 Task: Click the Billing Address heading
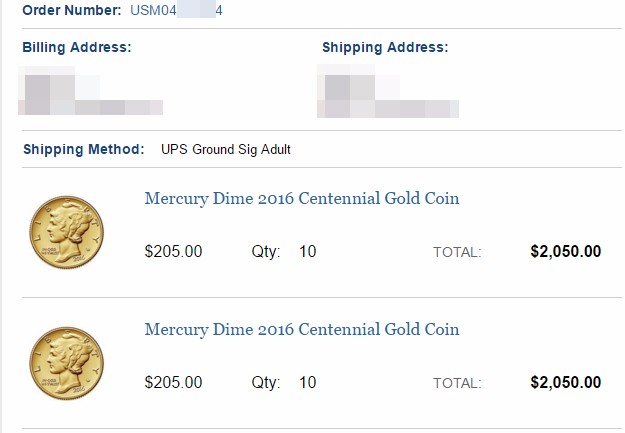pos(77,47)
